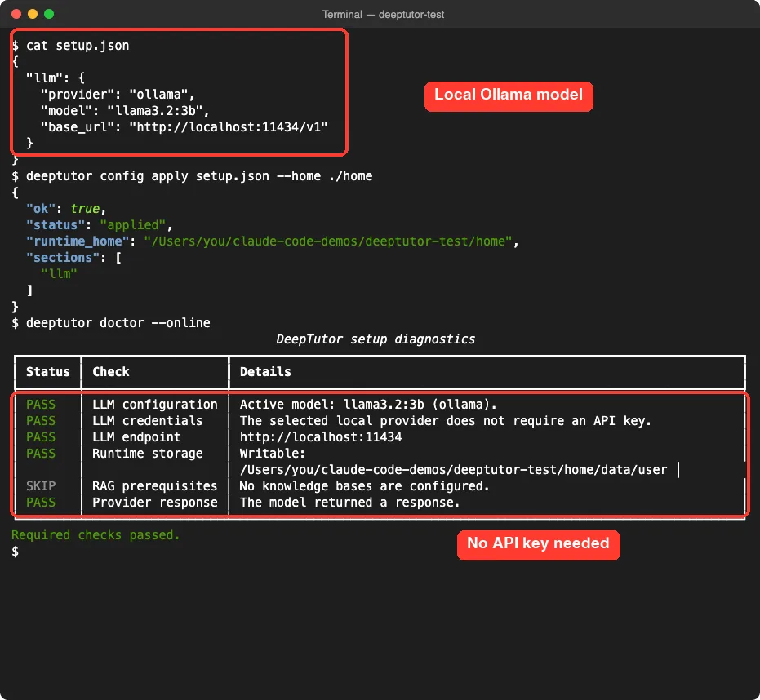Image resolution: width=760 pixels, height=700 pixels.
Task: Click 'Active model: llama3.2:3b (ollama).' detail
Action: click(368, 405)
